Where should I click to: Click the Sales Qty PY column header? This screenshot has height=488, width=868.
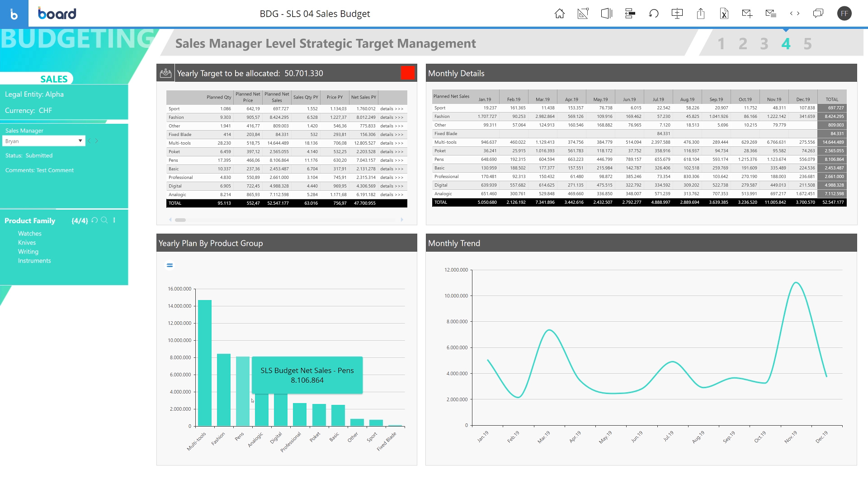click(306, 97)
